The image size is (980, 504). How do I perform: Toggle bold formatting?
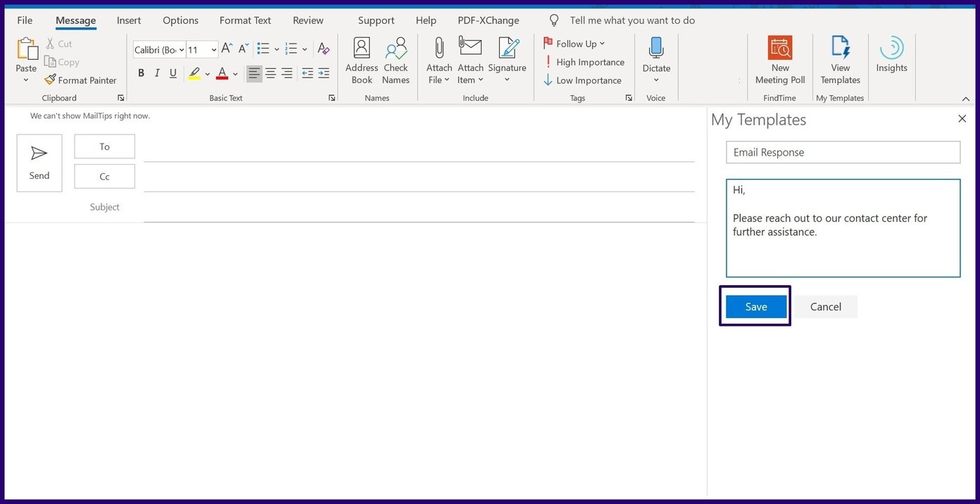[141, 73]
